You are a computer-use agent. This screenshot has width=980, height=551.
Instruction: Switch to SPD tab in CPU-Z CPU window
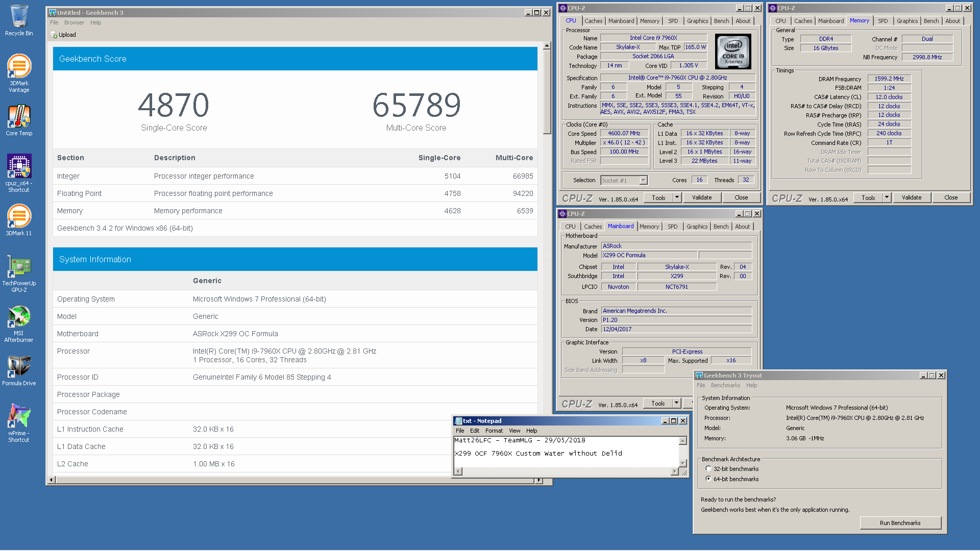point(673,21)
